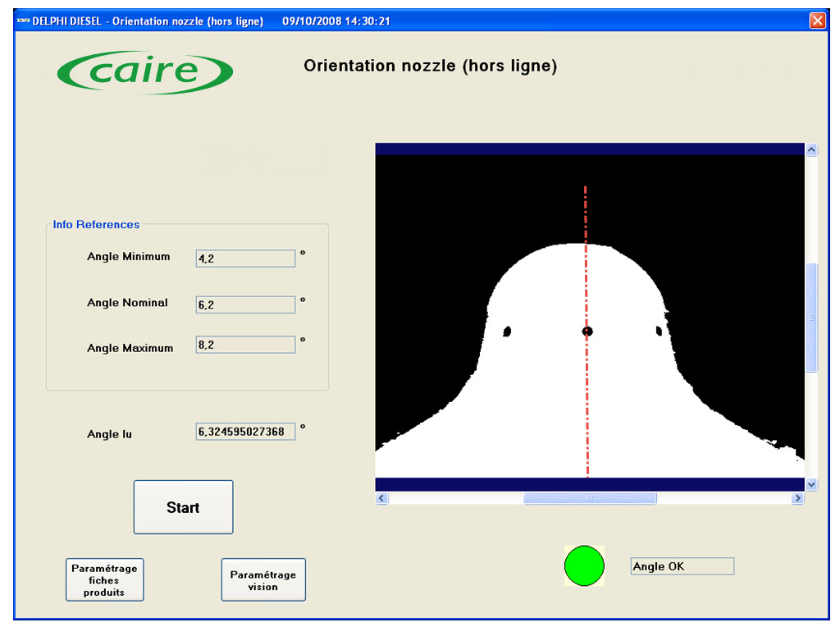Click the center black hole on nozzle image
840x627 pixels.
pos(587,332)
